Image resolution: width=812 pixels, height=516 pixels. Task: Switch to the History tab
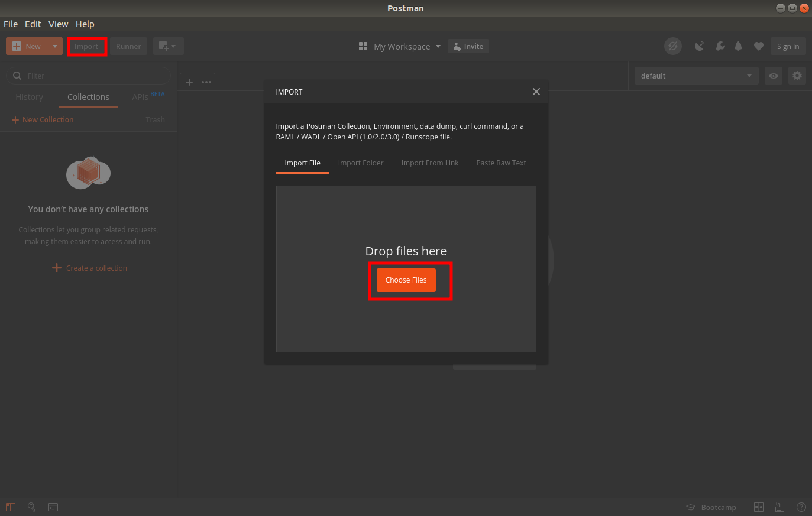pyautogui.click(x=29, y=97)
